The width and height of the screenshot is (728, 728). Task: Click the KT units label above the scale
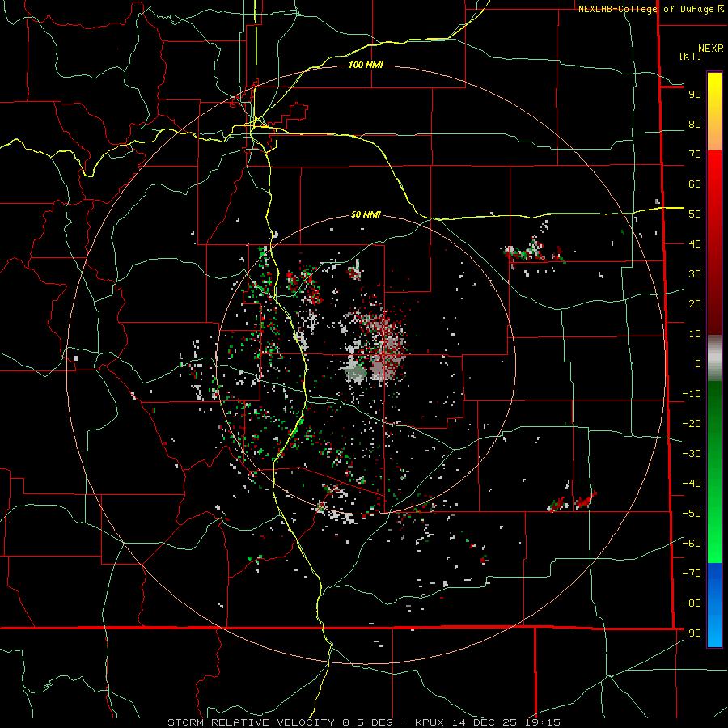click(691, 56)
